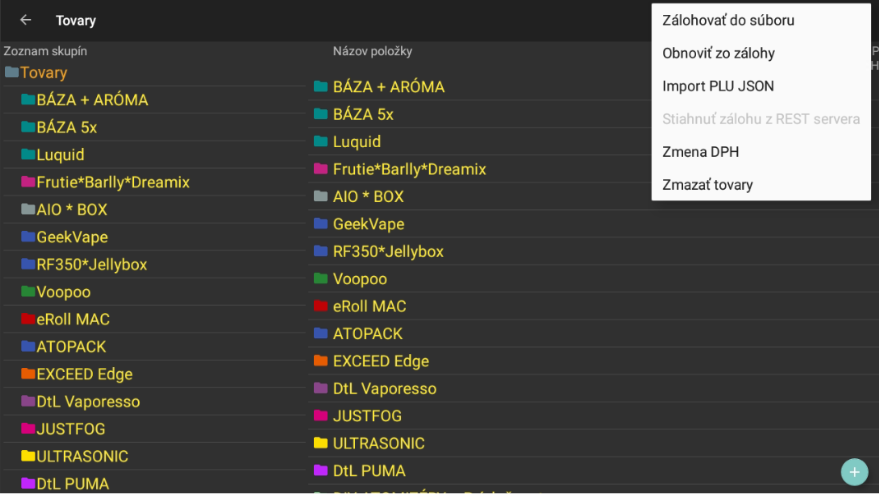Click the red eRoll MAC folder icon in group list
The height and width of the screenshot is (494, 879).
28,320
